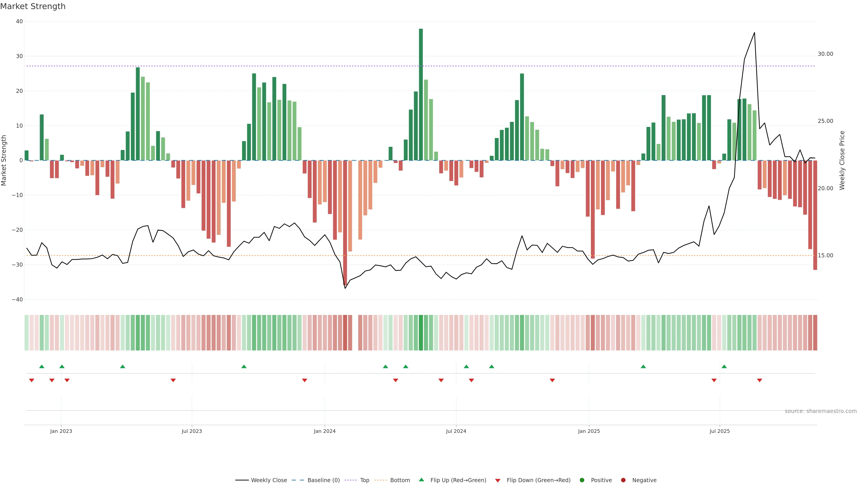
Task: Click the tallest green bar near 38
Action: tap(421, 94)
